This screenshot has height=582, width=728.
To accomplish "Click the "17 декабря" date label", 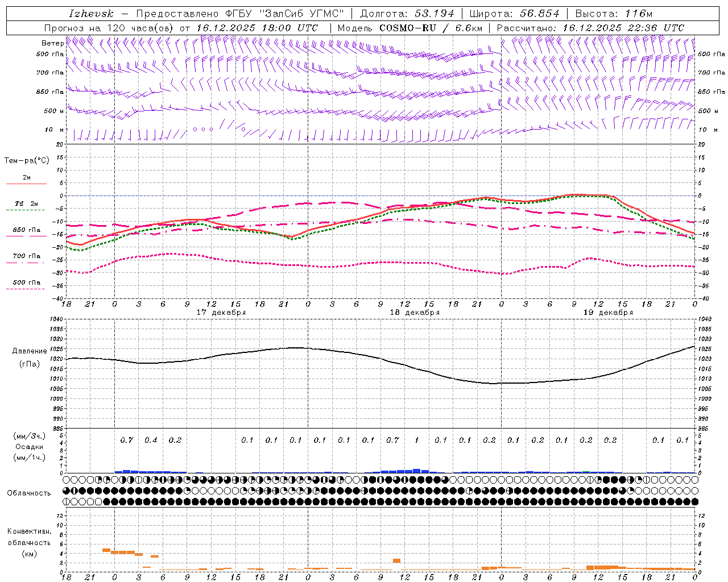I will point(221,313).
